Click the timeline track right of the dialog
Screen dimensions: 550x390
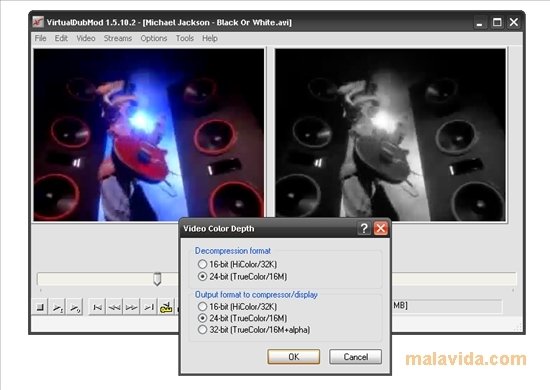coord(454,279)
